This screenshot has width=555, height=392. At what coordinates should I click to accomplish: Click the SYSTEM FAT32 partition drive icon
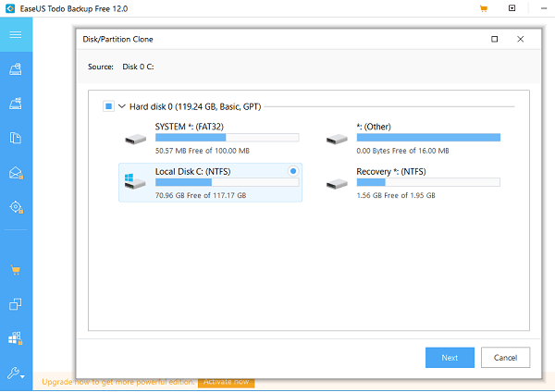pyautogui.click(x=136, y=139)
